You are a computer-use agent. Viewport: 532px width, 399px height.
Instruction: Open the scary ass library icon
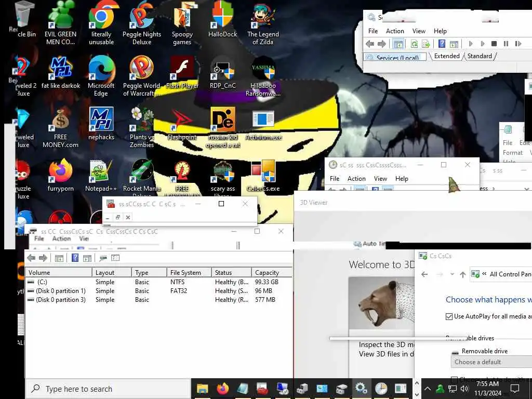tap(222, 178)
